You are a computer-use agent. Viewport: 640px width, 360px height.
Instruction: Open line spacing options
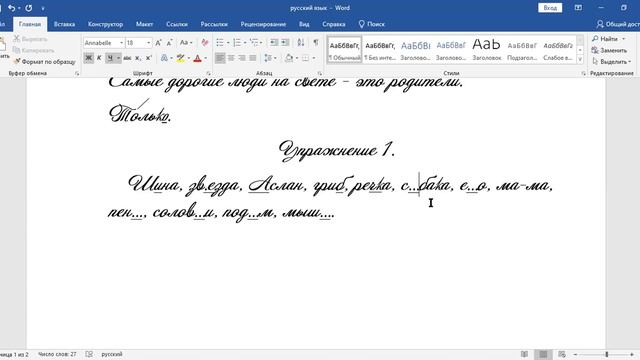[268, 58]
